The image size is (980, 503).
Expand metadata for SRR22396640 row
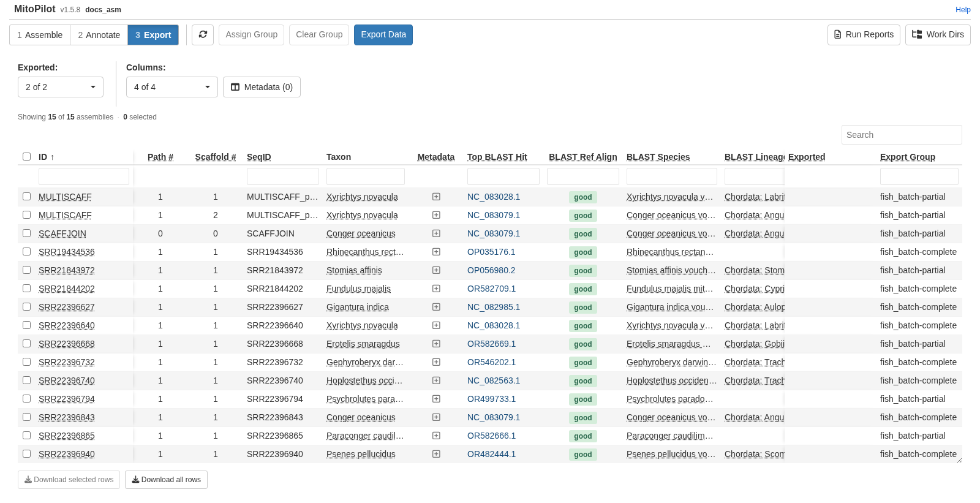coord(436,325)
